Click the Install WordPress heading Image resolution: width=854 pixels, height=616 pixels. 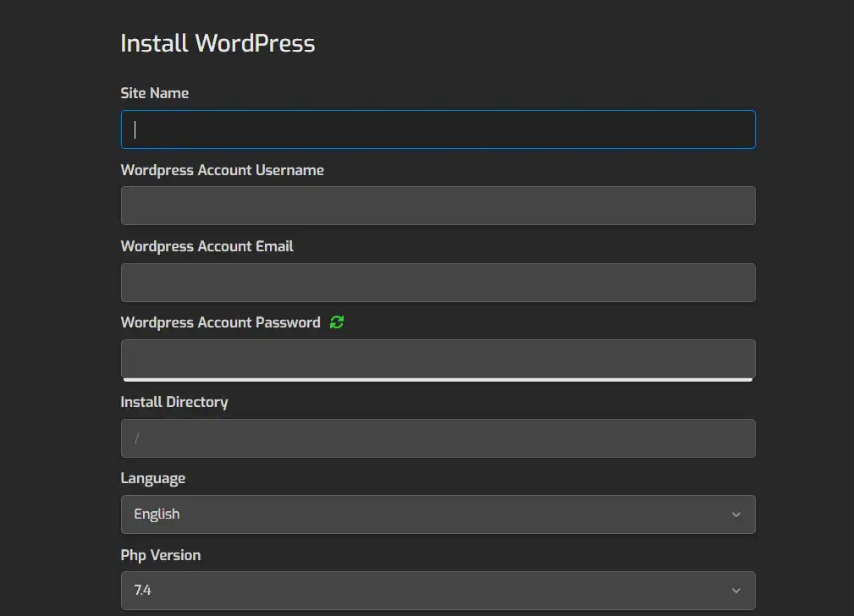coord(218,43)
